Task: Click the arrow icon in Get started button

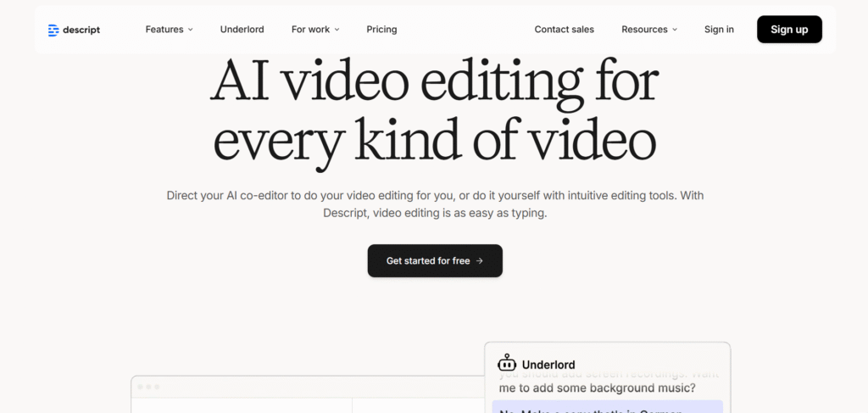Action: point(480,261)
